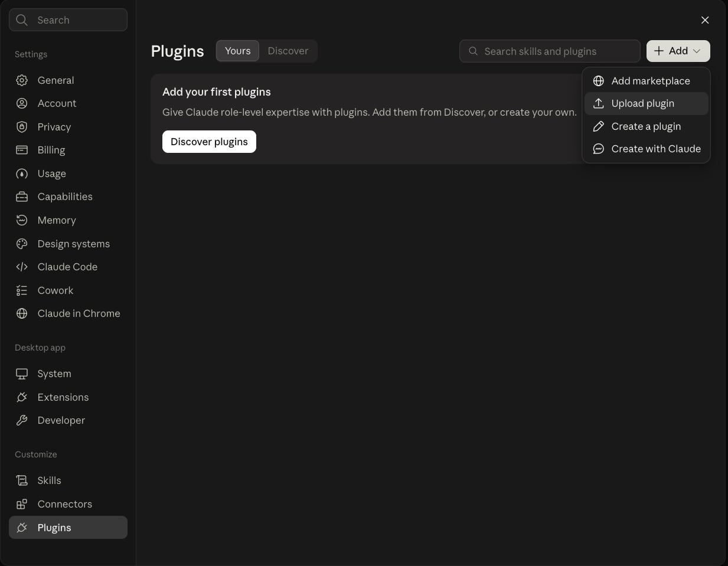Click the General gear icon in sidebar

(x=22, y=80)
